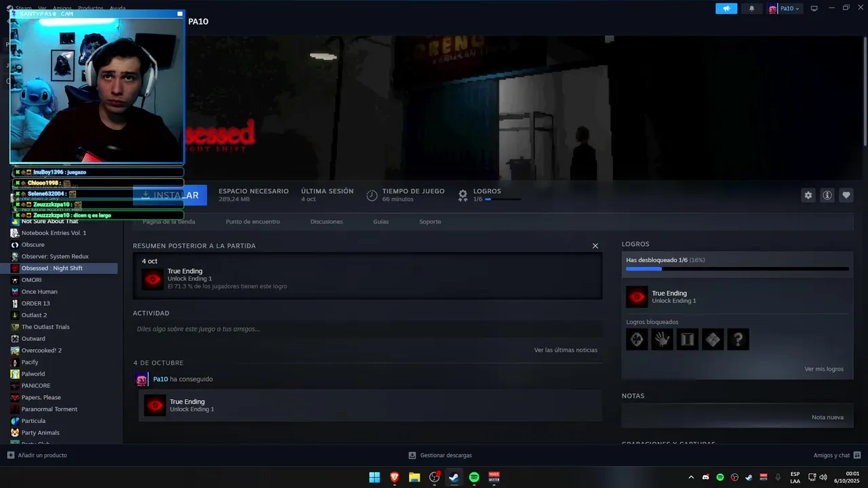Open the Ayuda menu
This screenshot has width=868, height=488.
(x=118, y=8)
